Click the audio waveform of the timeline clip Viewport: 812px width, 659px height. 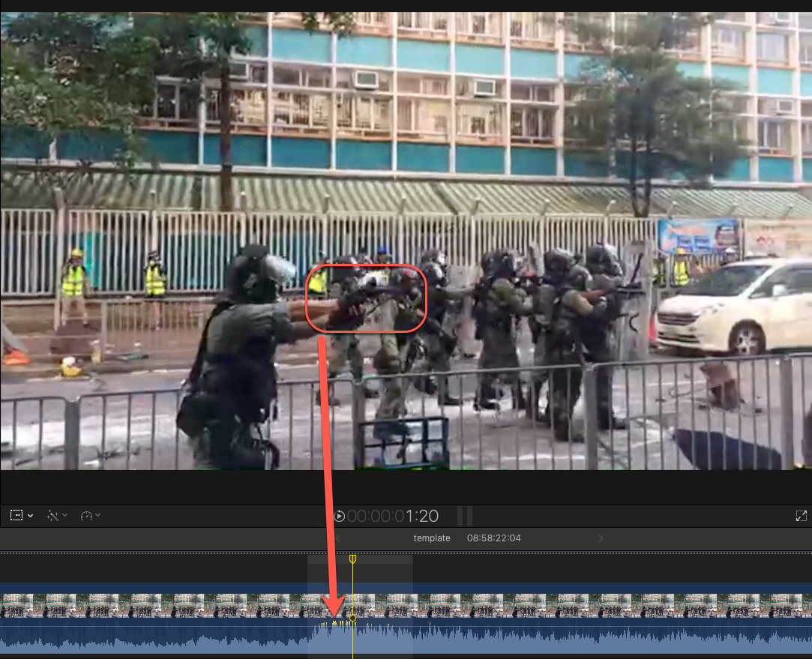[x=187, y=639]
